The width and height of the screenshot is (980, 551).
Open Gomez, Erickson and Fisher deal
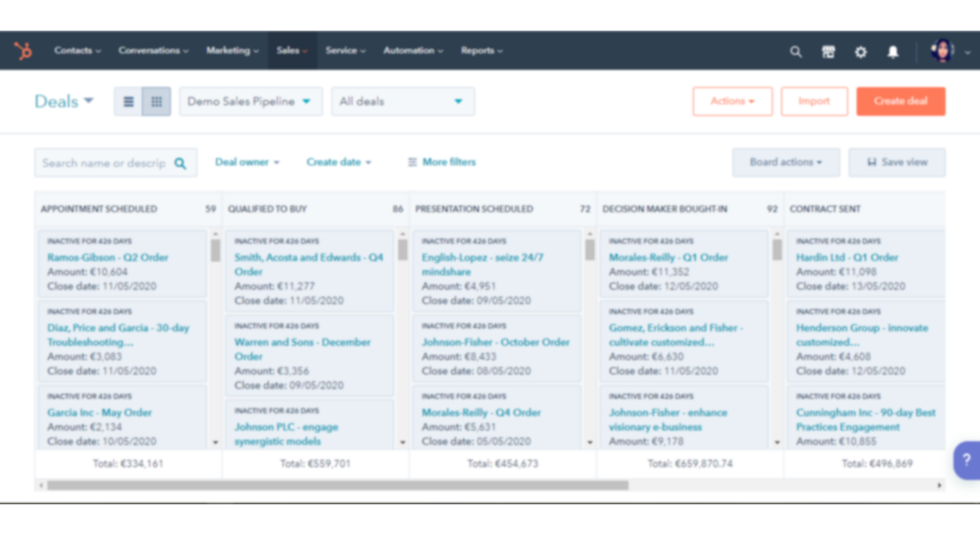[x=676, y=335]
